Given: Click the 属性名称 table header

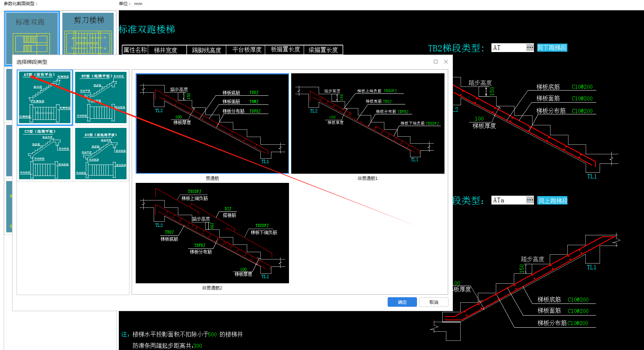Looking at the screenshot, I should (135, 50).
